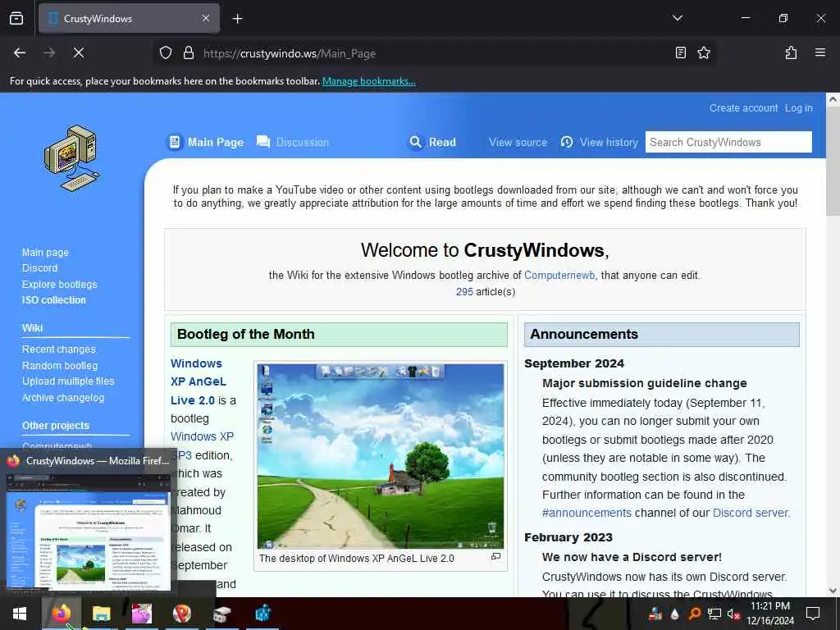Open Archive changelog link
Image resolution: width=840 pixels, height=630 pixels.
pyautogui.click(x=62, y=398)
